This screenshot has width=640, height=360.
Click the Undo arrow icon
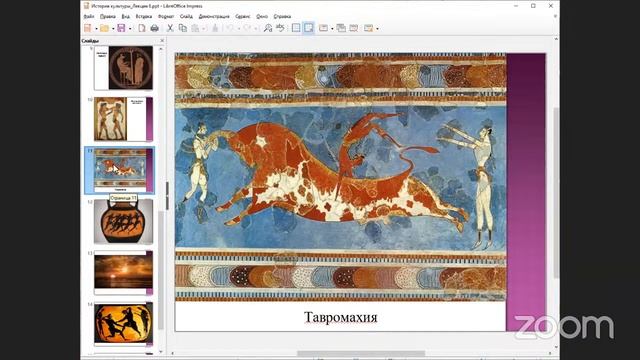[230, 28]
